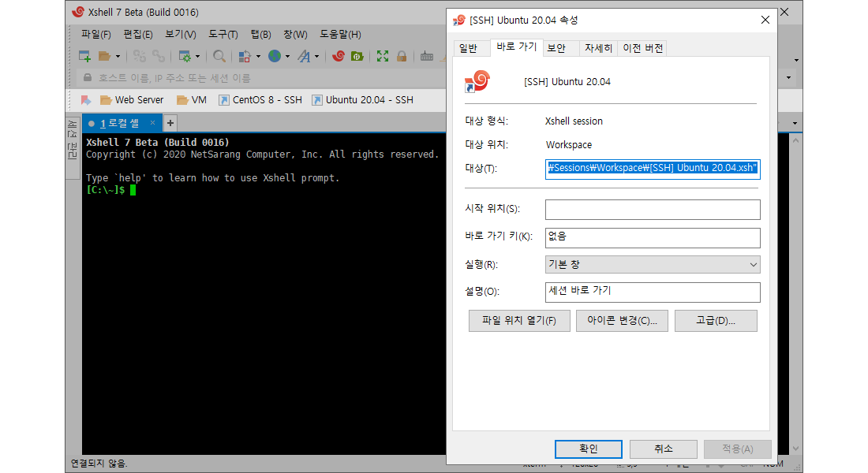Open the 창(W) menu
This screenshot has height=473, width=868.
click(x=295, y=35)
